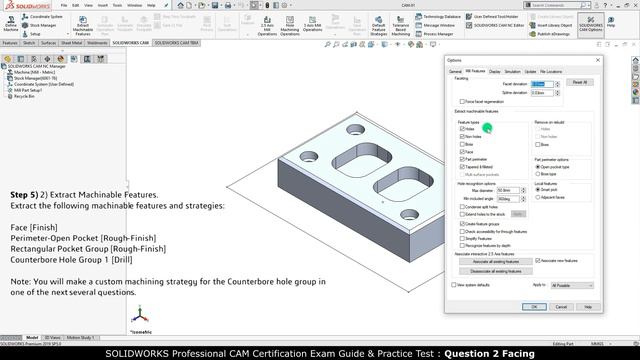Click OK in Options dialog
This screenshot has width=640, height=360.
(534, 307)
